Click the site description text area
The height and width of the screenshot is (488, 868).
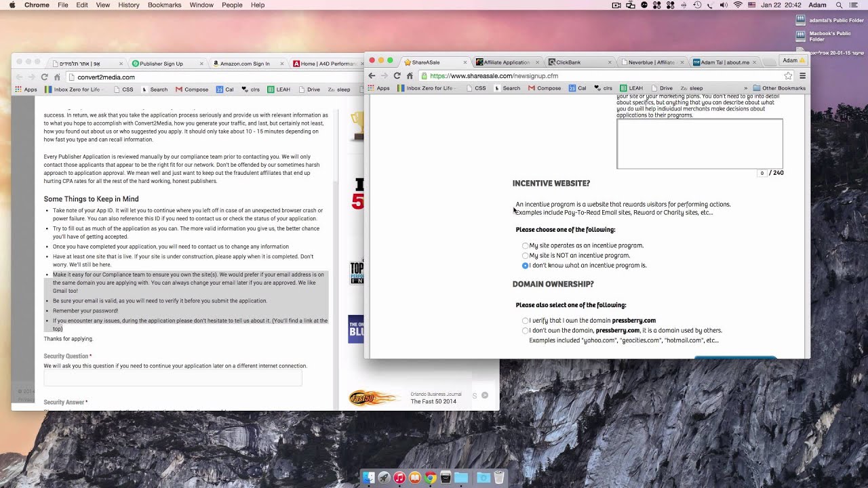pos(699,144)
